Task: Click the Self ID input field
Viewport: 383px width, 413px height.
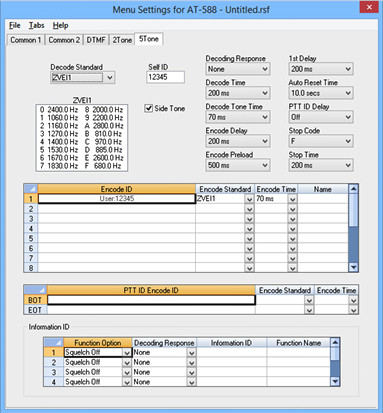Action: (x=165, y=77)
